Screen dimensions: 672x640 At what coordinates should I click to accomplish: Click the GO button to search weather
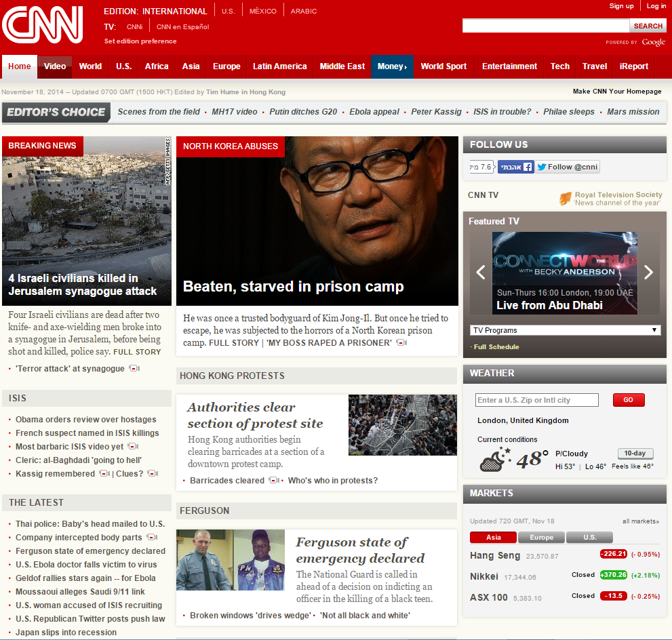[628, 400]
